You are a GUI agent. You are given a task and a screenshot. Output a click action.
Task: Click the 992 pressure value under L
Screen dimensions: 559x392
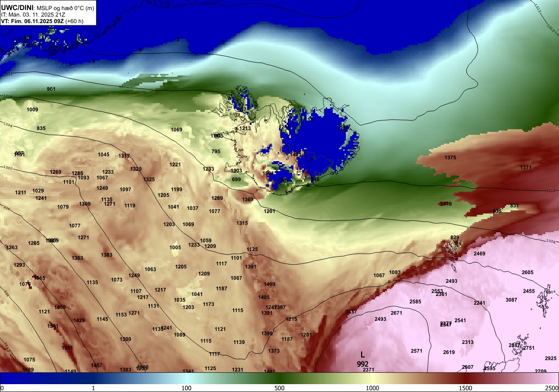tap(362, 364)
